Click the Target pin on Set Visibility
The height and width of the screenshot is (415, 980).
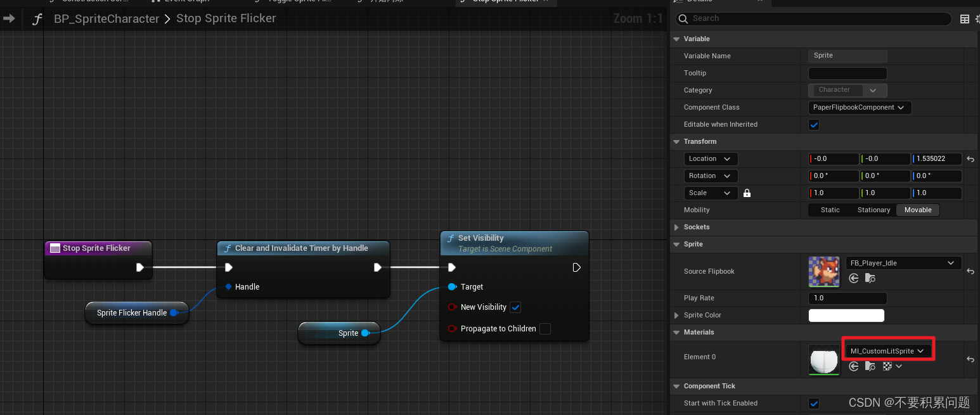point(452,287)
